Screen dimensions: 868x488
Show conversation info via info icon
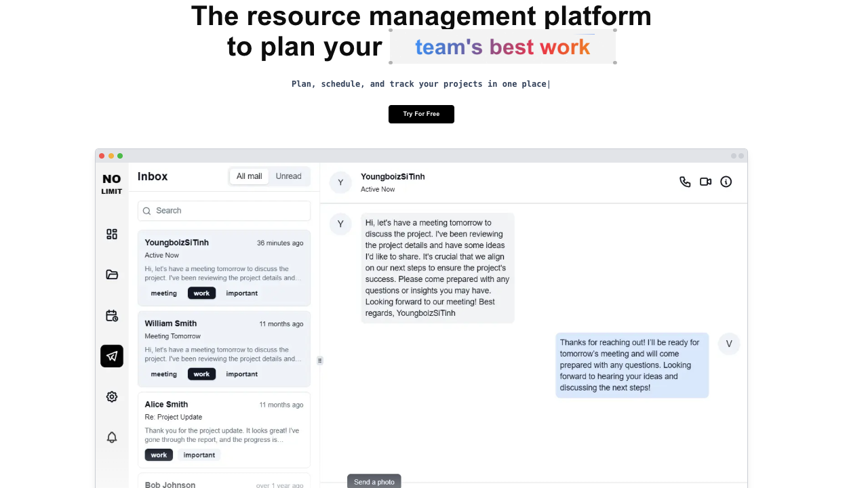click(726, 182)
